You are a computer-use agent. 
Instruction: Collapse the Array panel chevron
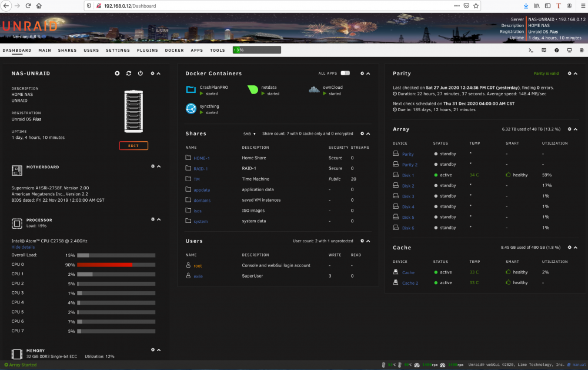click(575, 129)
